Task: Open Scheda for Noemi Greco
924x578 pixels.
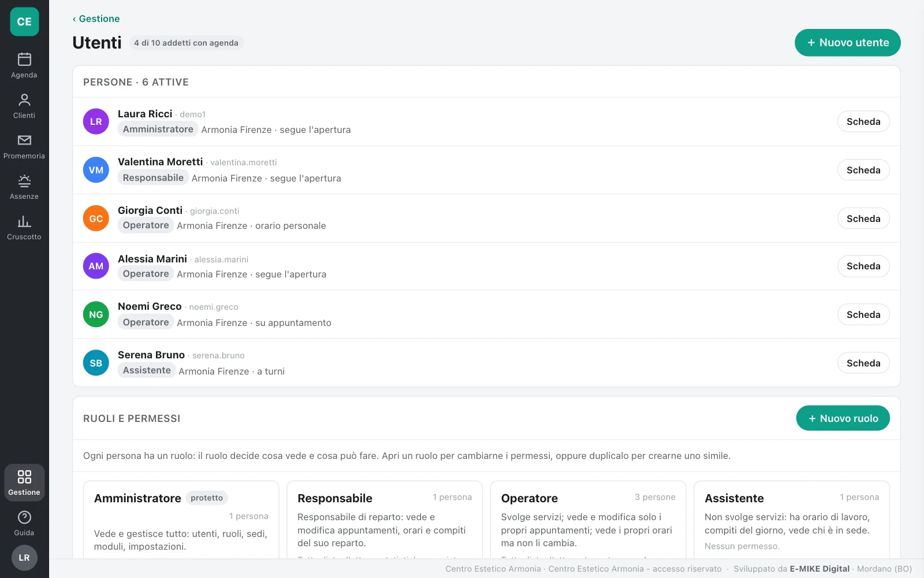Action: pyautogui.click(x=863, y=314)
